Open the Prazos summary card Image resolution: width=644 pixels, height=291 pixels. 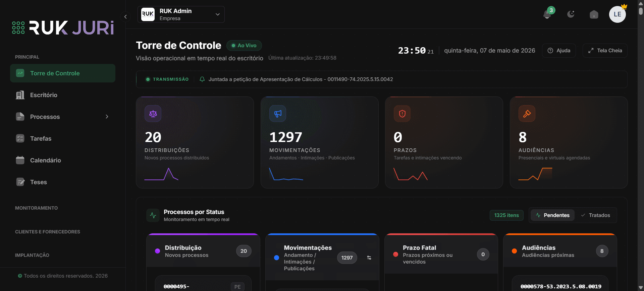coord(444,143)
